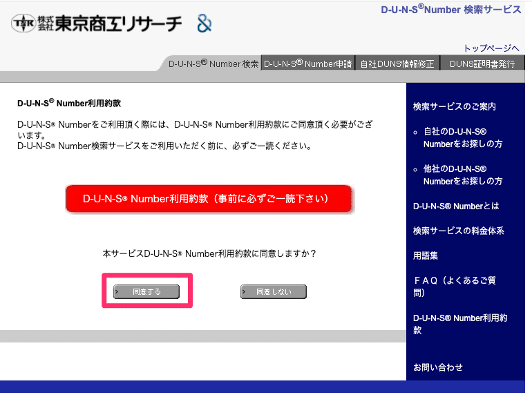Open 他社のD-U-N-S Numberをお探しの方 link

point(463,175)
